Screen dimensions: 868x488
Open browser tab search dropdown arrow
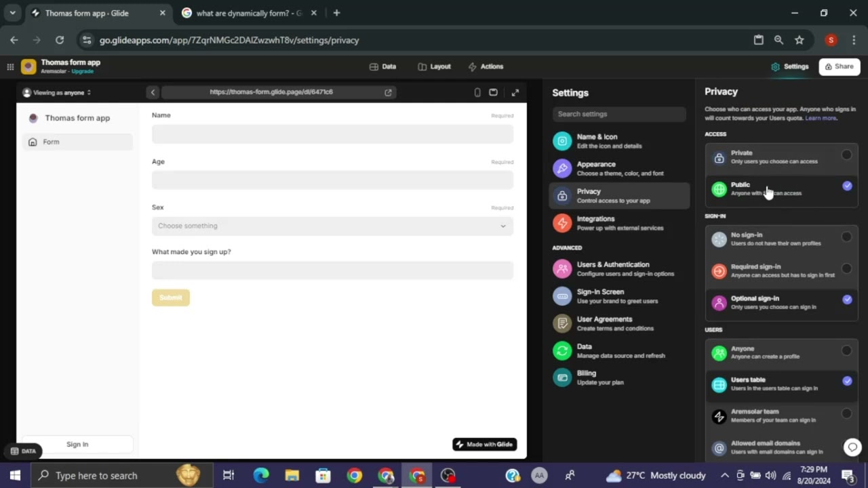tap(12, 13)
